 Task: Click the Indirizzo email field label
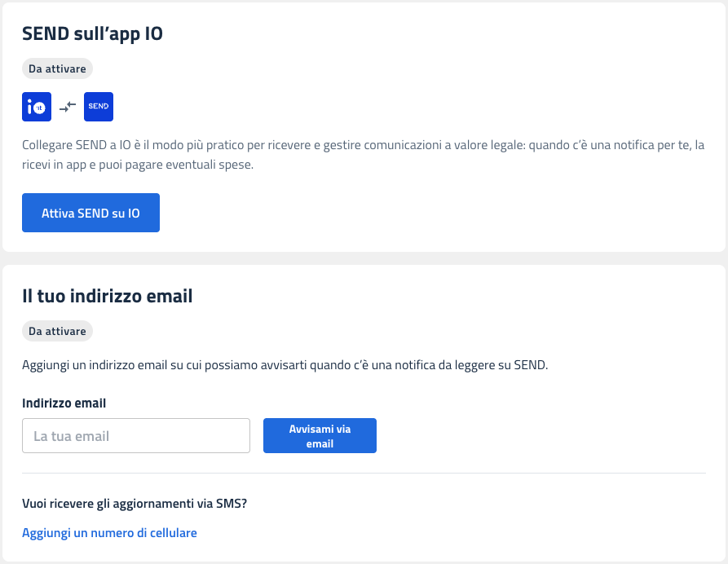[x=64, y=403]
